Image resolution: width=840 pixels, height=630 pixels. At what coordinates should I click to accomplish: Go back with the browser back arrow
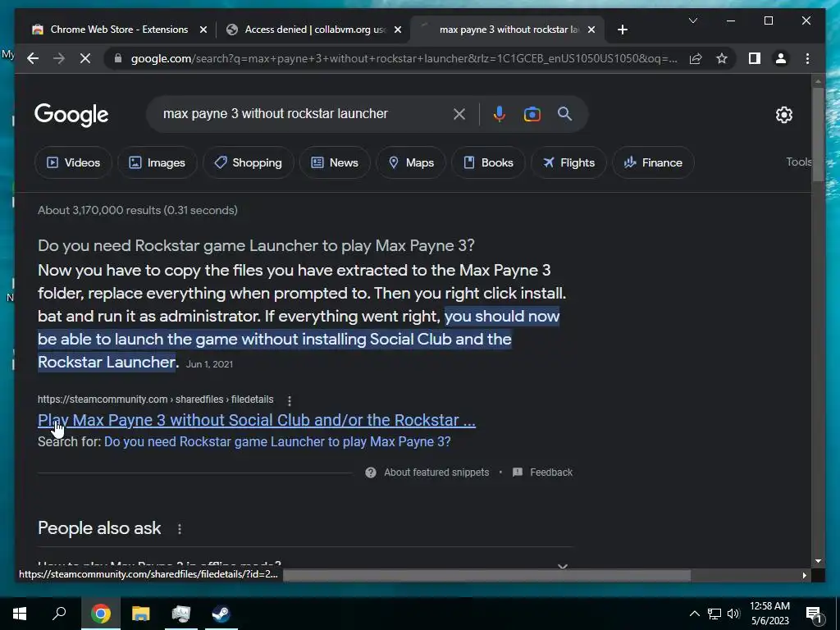point(33,58)
